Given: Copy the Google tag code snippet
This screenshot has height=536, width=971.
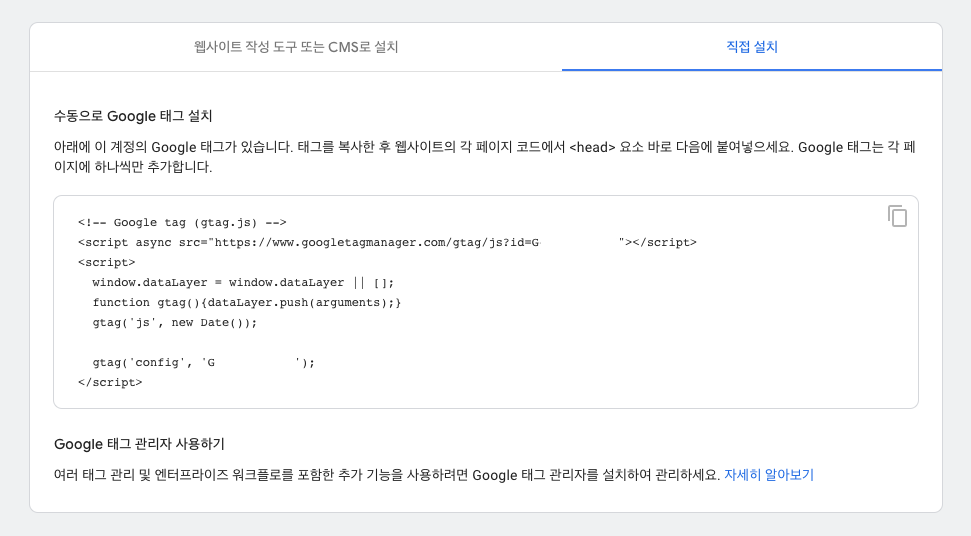Looking at the screenshot, I should coord(897,216).
